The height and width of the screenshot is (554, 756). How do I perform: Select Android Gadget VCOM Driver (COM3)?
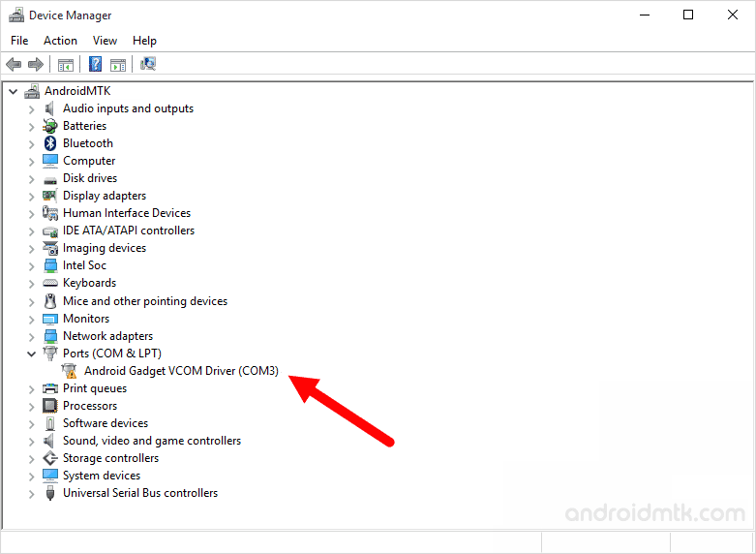click(x=181, y=371)
